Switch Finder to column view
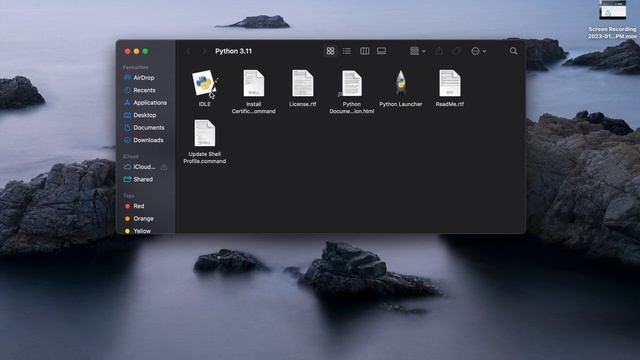Screen dimensions: 640x360 tap(364, 51)
